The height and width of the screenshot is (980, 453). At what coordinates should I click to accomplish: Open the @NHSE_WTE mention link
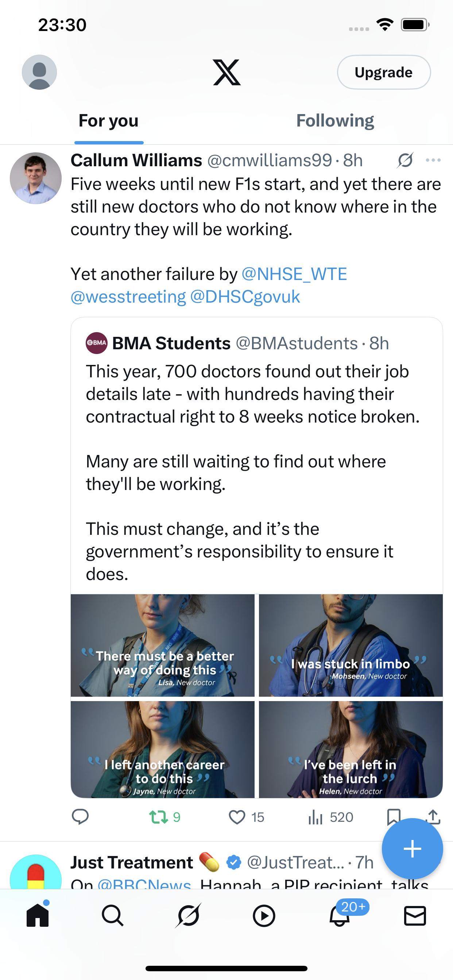pos(294,274)
